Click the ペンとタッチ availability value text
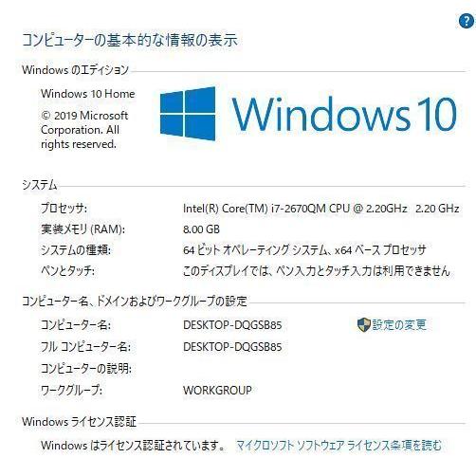Viewport: 476px width, 476px height. tap(317, 271)
